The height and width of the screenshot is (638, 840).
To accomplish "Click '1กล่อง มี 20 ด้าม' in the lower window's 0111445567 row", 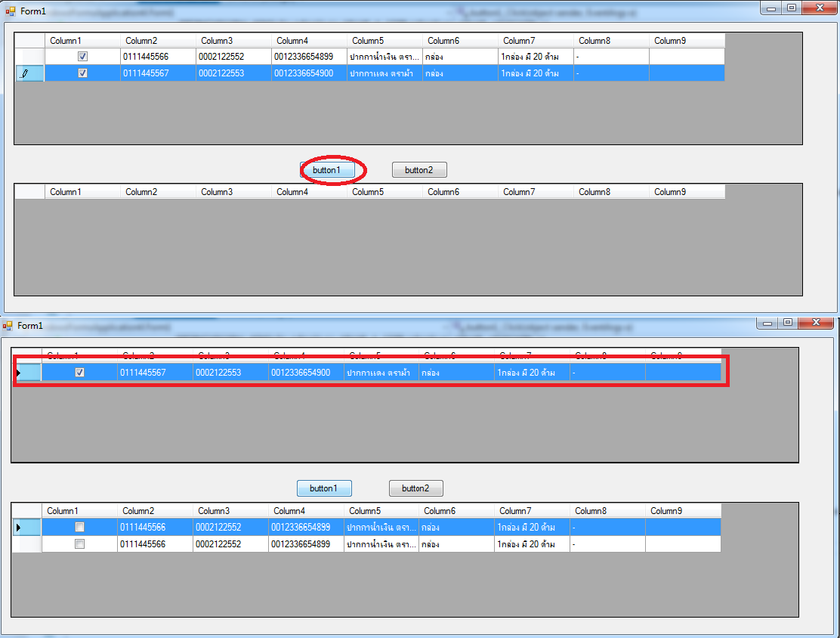I will (x=532, y=373).
